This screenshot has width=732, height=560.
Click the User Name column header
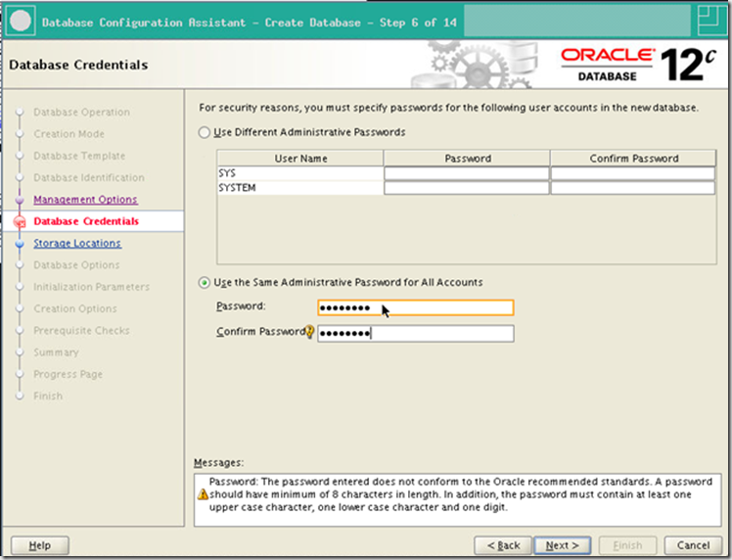click(300, 159)
